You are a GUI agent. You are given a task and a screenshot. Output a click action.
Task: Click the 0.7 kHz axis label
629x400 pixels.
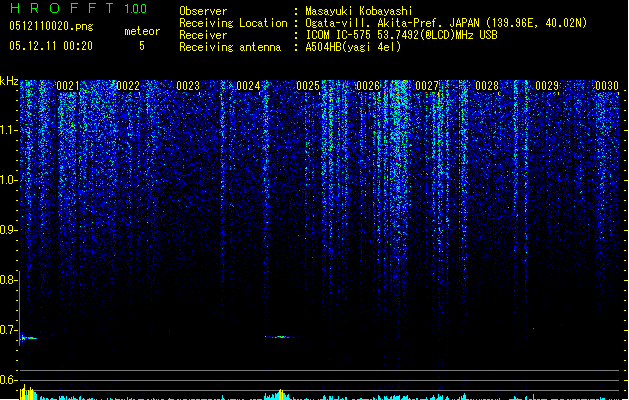[9, 330]
